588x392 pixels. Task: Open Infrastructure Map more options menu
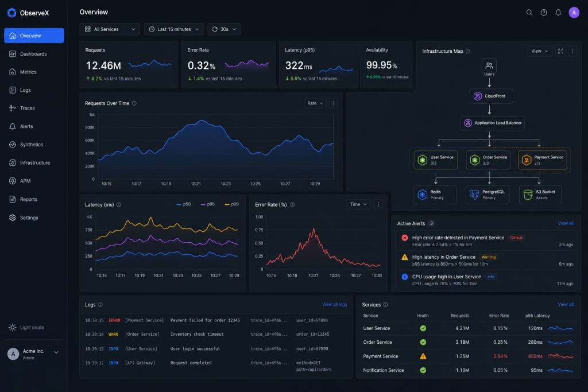(x=572, y=51)
